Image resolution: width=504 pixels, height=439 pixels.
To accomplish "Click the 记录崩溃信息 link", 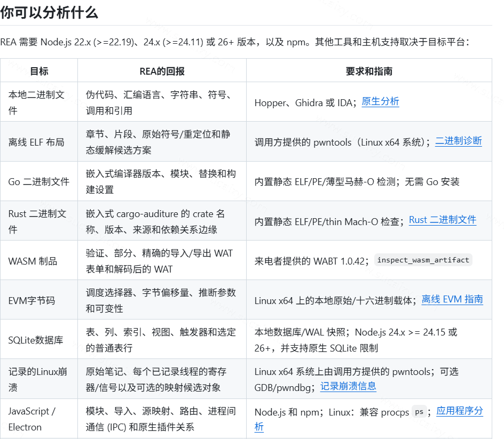I will pos(348,386).
